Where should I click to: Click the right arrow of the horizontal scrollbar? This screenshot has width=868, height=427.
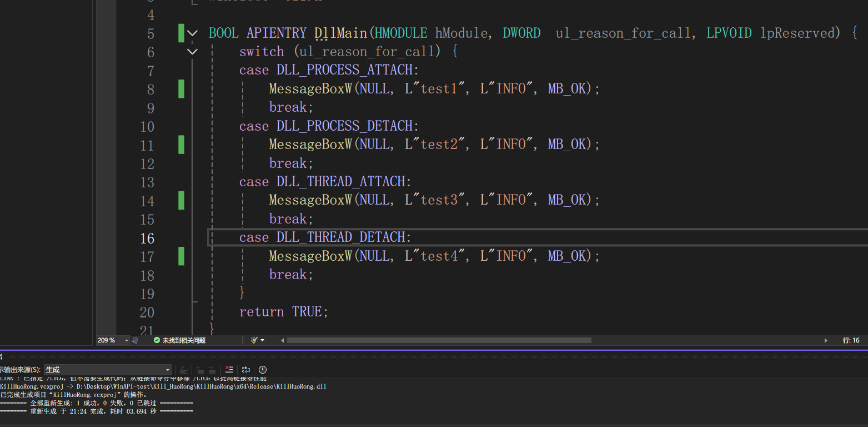pyautogui.click(x=827, y=340)
